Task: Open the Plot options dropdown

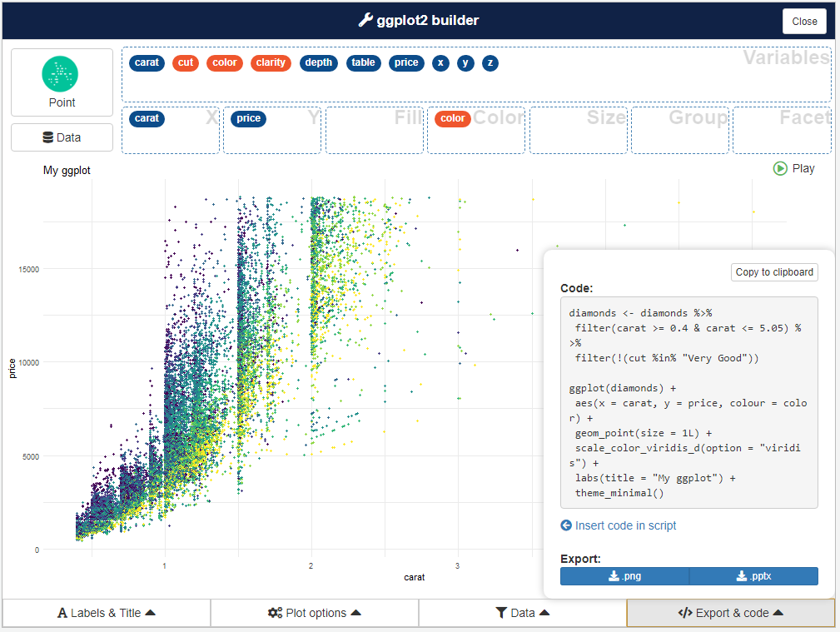Action: pyautogui.click(x=315, y=613)
